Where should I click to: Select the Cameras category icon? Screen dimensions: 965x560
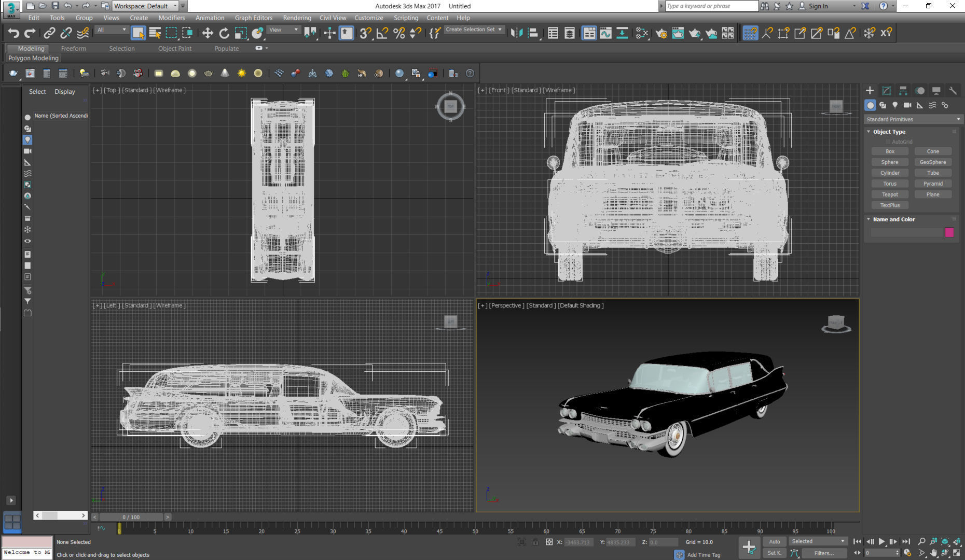point(907,105)
